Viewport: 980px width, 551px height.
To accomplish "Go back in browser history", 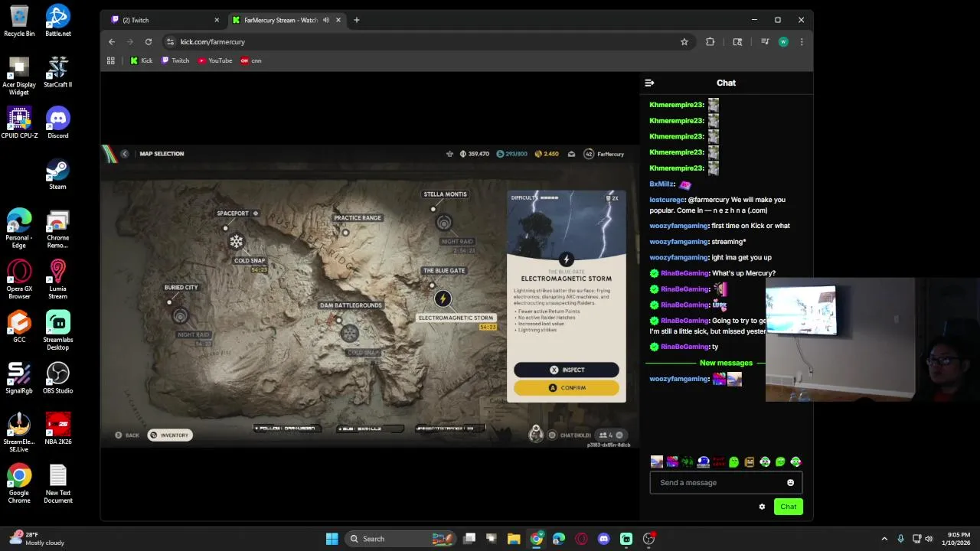I will 112,42.
